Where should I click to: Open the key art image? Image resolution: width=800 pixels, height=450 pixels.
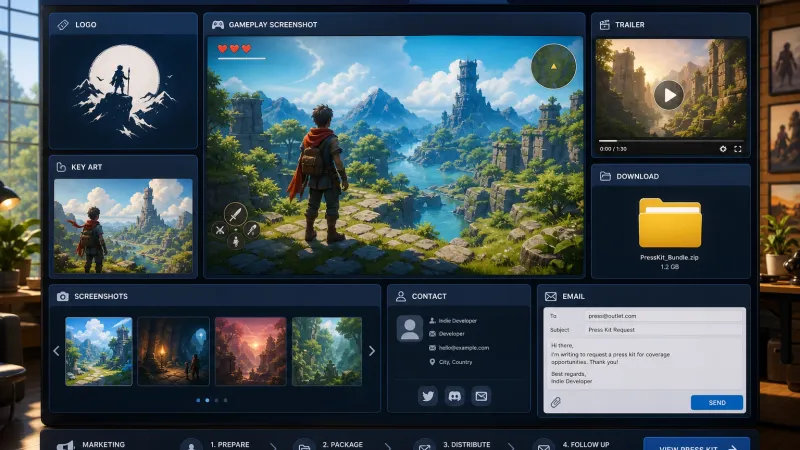123,226
